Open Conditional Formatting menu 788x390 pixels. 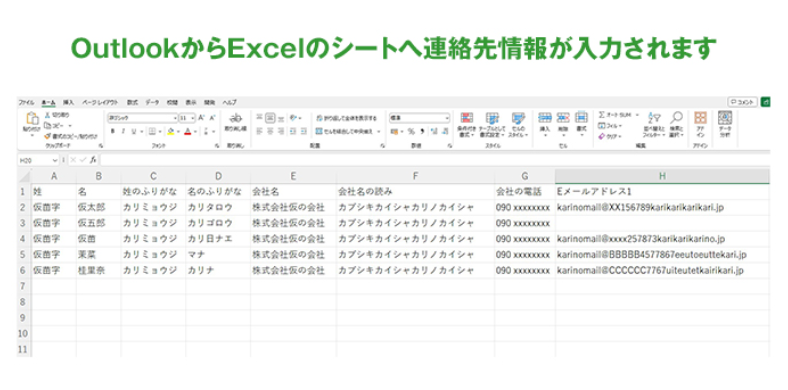click(x=467, y=125)
